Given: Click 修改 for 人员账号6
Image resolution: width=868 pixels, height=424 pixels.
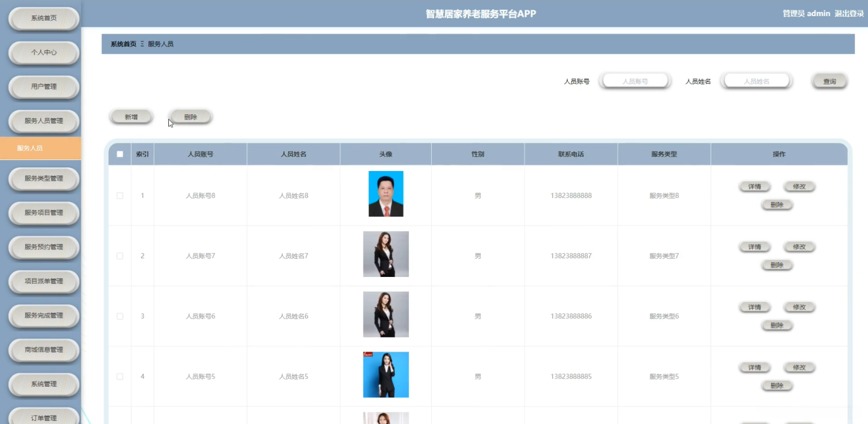Looking at the screenshot, I should pyautogui.click(x=799, y=308).
